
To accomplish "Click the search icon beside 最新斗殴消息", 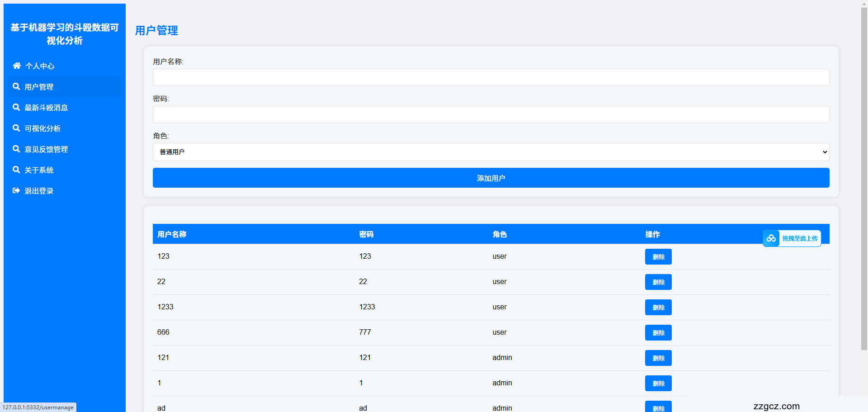I will pyautogui.click(x=16, y=107).
